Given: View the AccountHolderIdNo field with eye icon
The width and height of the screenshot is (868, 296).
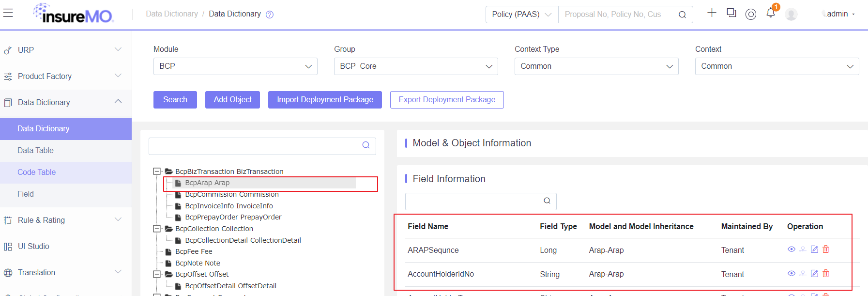Looking at the screenshot, I should point(792,273).
